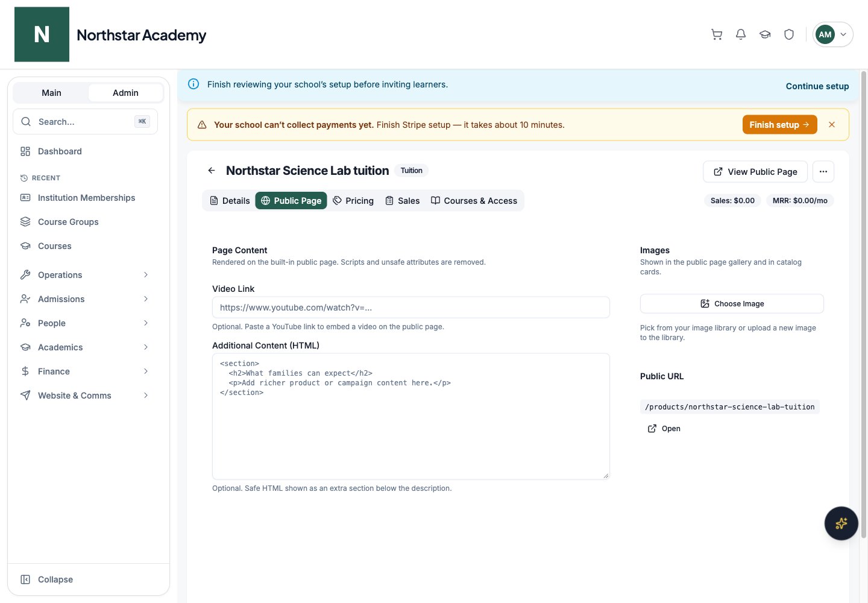Click the graduation cap icon in header
868x603 pixels.
765,34
